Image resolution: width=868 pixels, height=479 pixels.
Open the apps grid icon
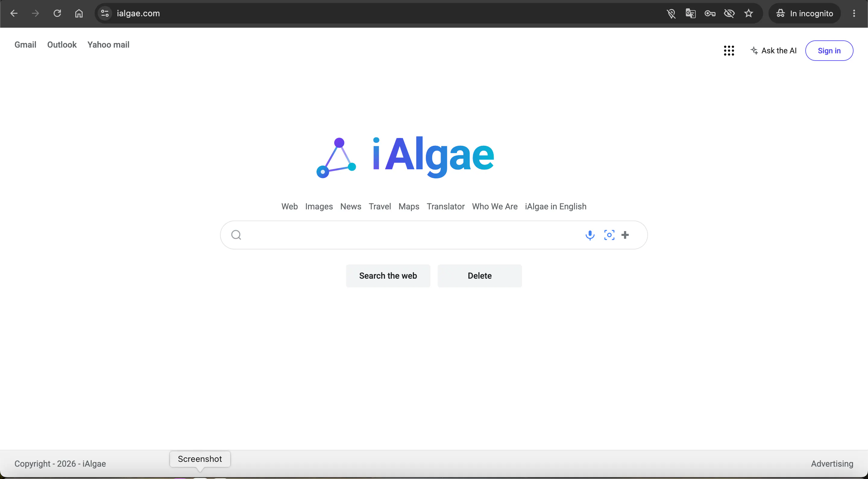click(729, 51)
